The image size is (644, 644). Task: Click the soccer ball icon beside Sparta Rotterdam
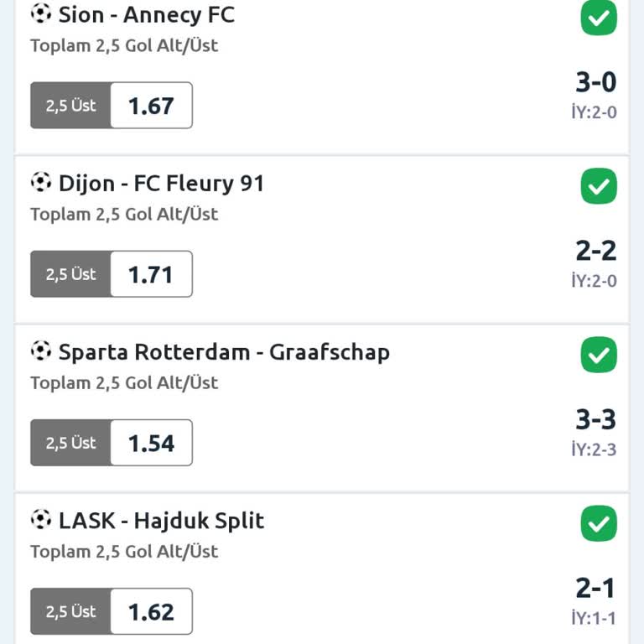41,351
